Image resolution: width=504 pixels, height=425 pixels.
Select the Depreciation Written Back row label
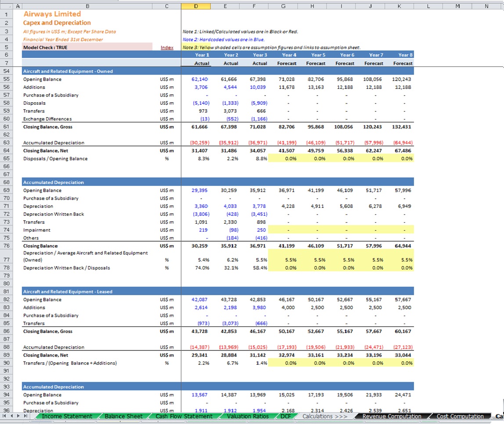pyautogui.click(x=54, y=214)
